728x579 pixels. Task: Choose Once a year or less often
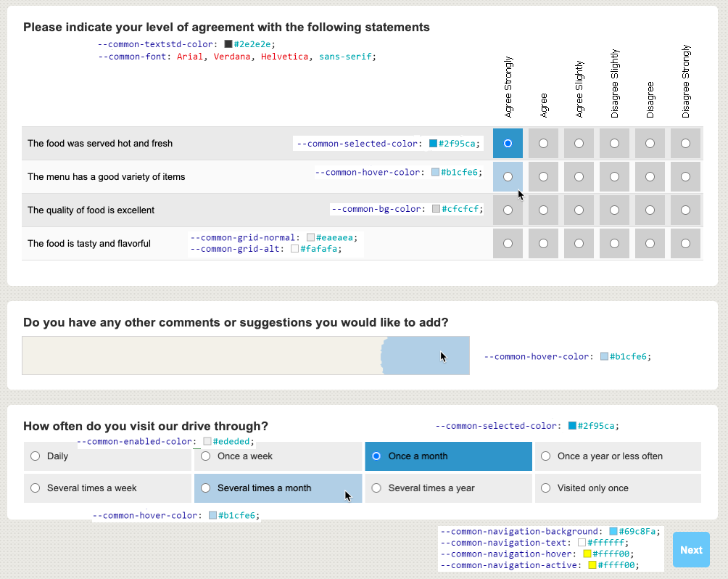click(546, 456)
